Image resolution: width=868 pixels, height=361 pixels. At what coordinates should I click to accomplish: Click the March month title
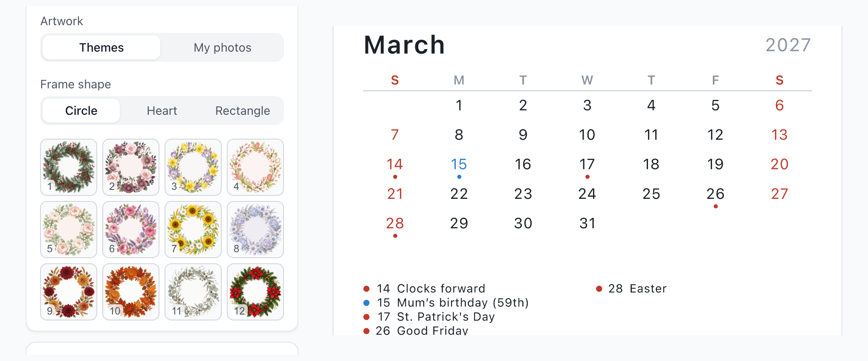coord(405,45)
